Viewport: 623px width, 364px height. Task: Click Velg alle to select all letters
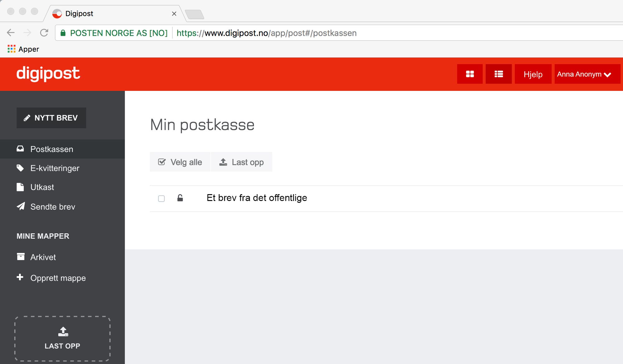[x=180, y=162]
